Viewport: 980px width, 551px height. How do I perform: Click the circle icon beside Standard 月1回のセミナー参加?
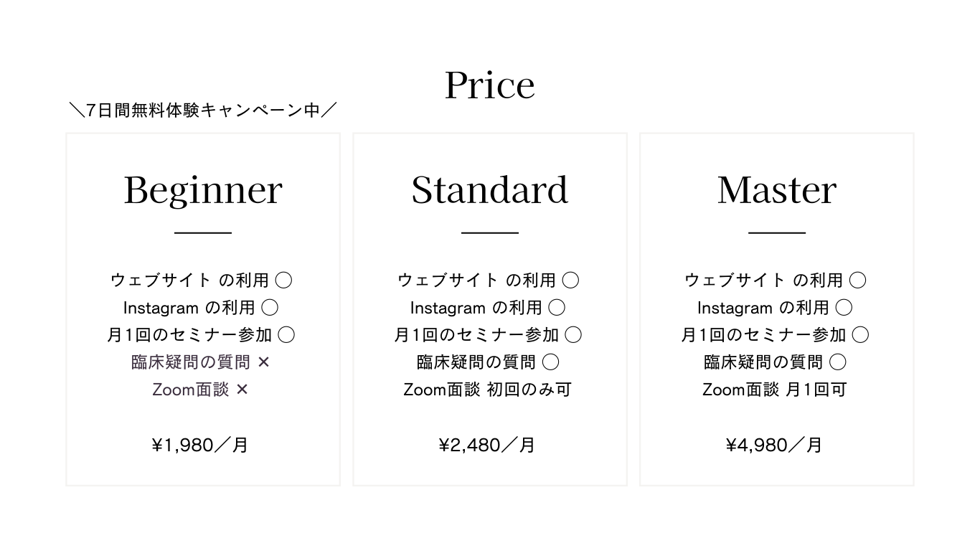click(573, 335)
